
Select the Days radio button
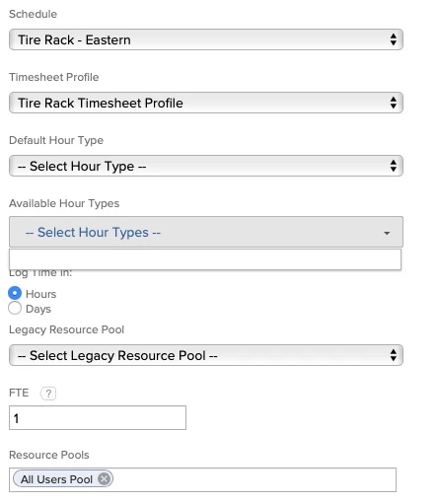click(15, 309)
